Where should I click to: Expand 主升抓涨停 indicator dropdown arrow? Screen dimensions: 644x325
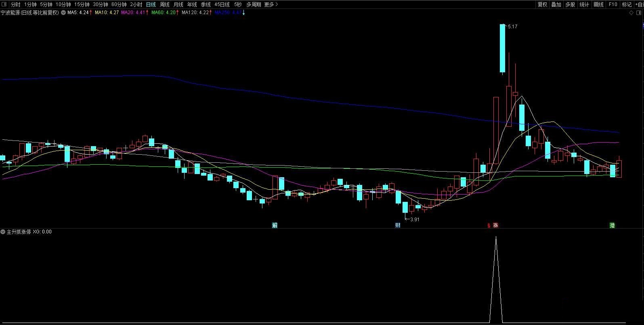pyautogui.click(x=3, y=232)
